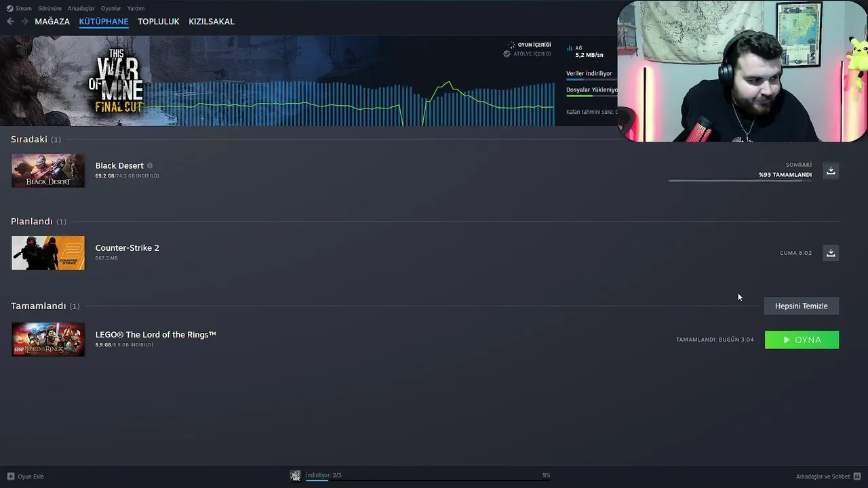Switch to the TOPLULUK tab
Viewport: 868px width, 488px height.
click(159, 22)
